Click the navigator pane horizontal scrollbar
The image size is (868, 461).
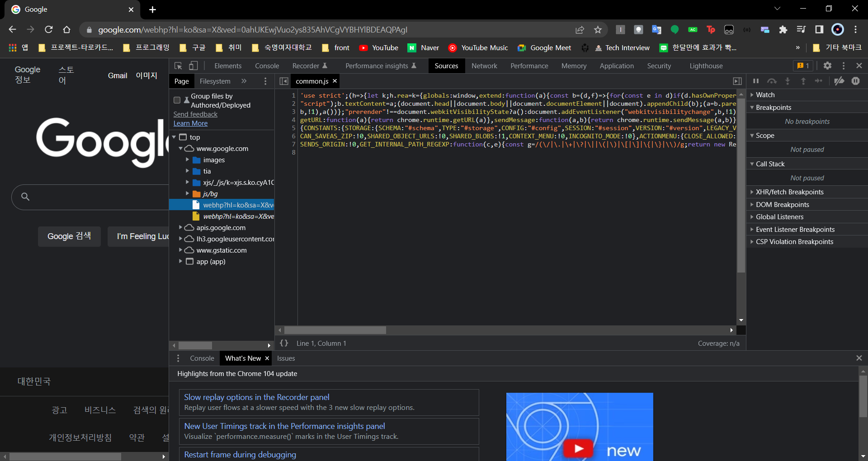195,346
